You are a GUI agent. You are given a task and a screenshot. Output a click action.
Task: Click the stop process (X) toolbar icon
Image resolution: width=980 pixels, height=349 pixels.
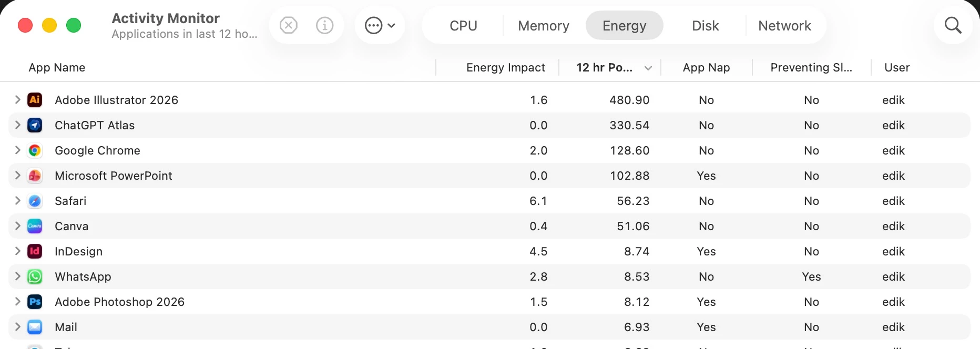(289, 25)
